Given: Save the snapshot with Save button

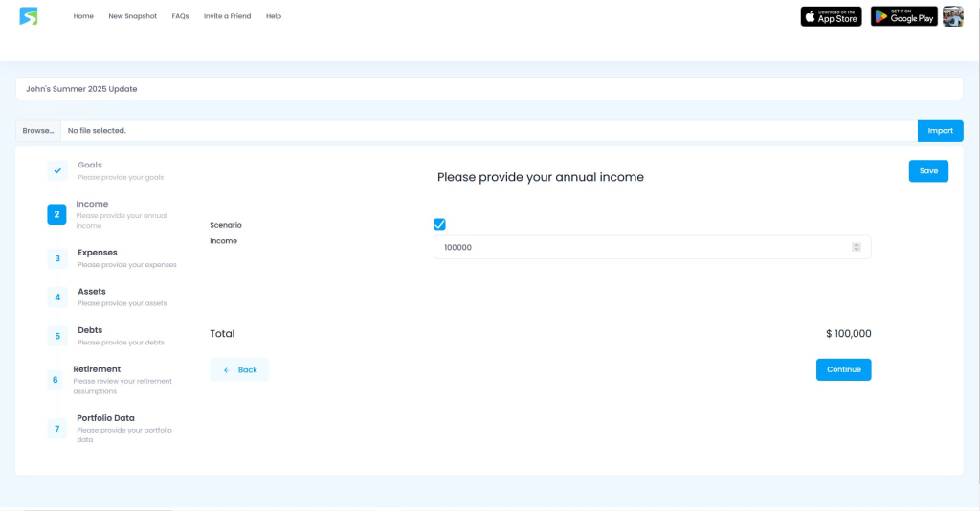Looking at the screenshot, I should click(x=928, y=170).
